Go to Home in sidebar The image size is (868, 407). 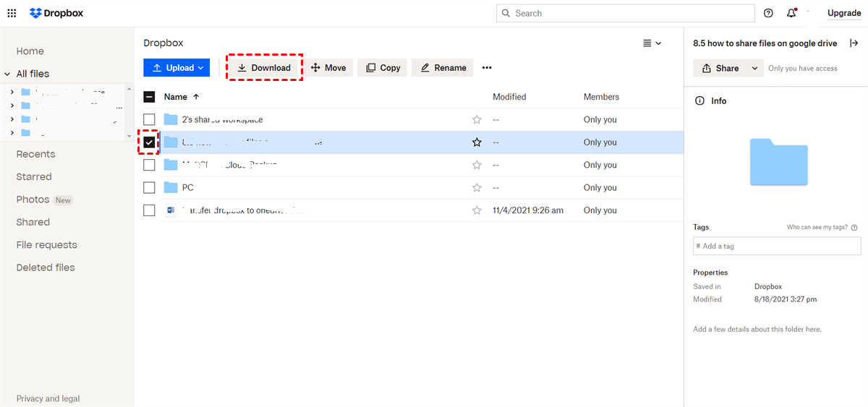pyautogui.click(x=30, y=51)
